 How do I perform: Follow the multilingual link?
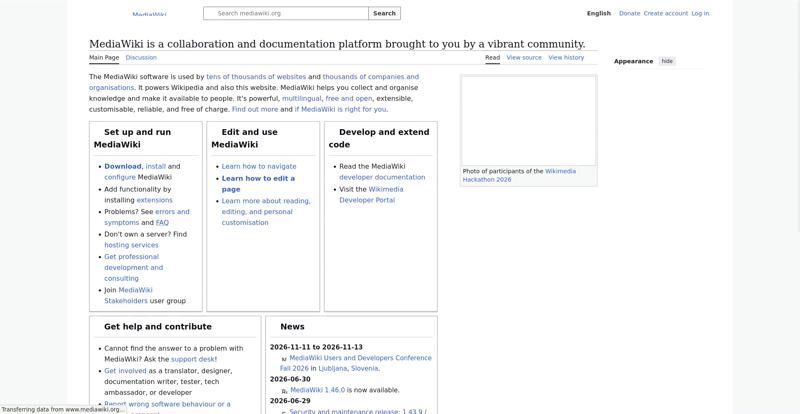point(302,99)
